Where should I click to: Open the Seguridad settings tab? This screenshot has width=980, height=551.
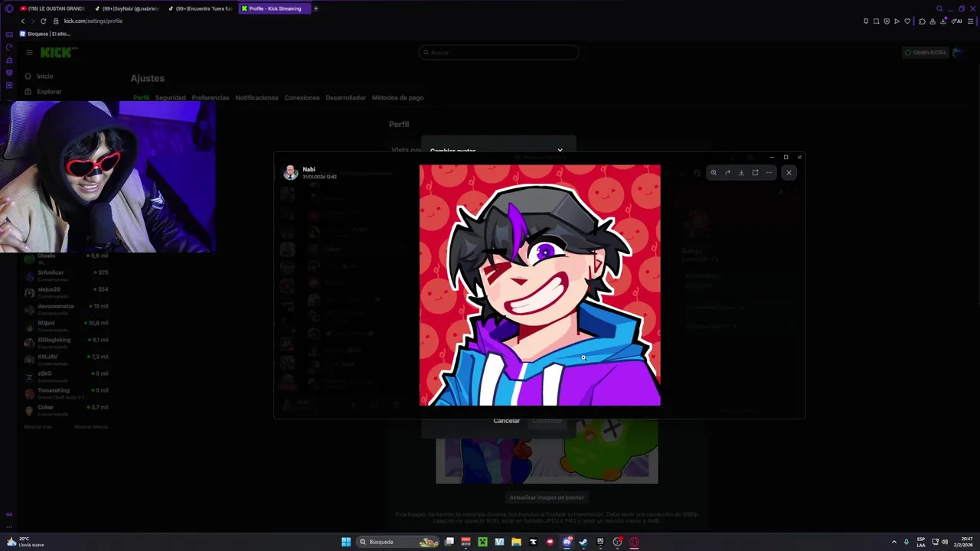point(170,98)
